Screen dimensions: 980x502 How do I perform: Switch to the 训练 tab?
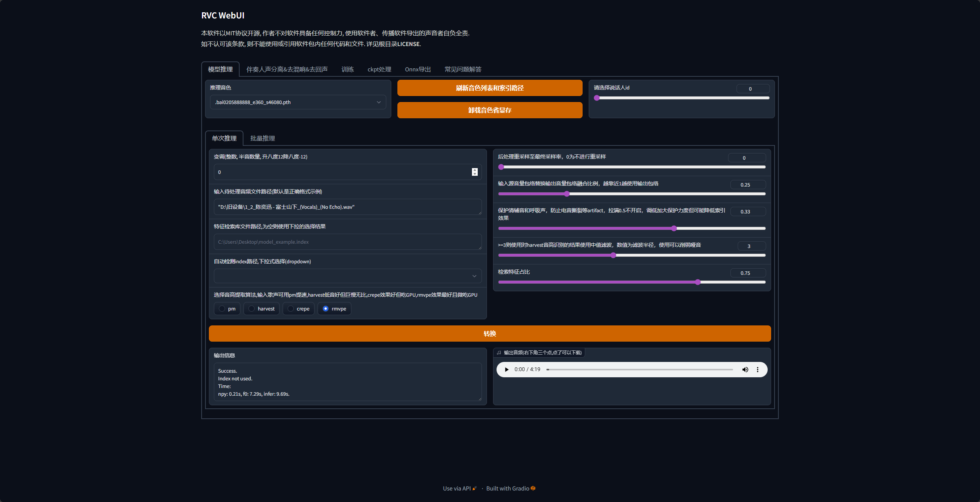(347, 69)
